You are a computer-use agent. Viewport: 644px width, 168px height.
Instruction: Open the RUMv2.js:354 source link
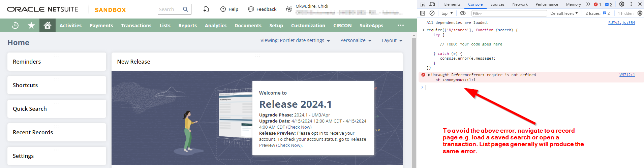(x=621, y=23)
